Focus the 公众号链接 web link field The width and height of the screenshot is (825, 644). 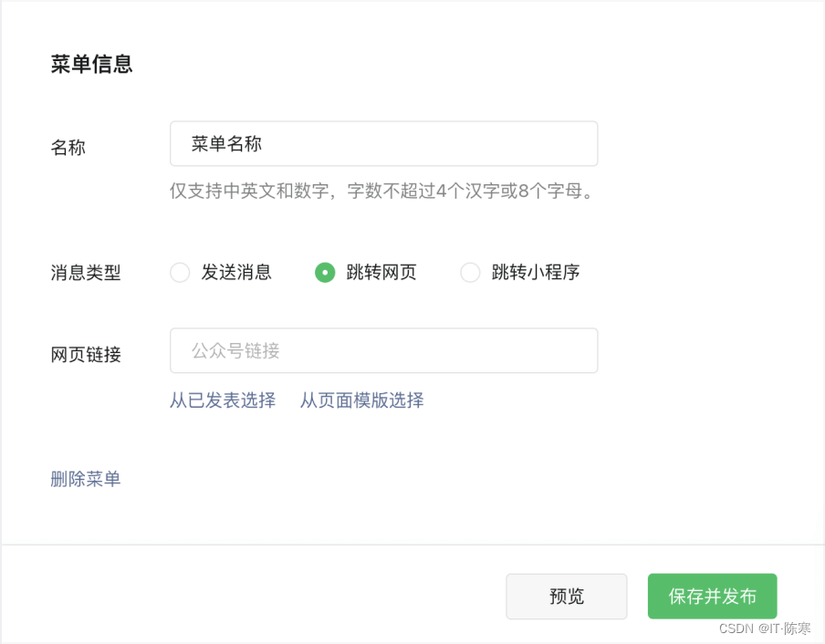point(383,350)
